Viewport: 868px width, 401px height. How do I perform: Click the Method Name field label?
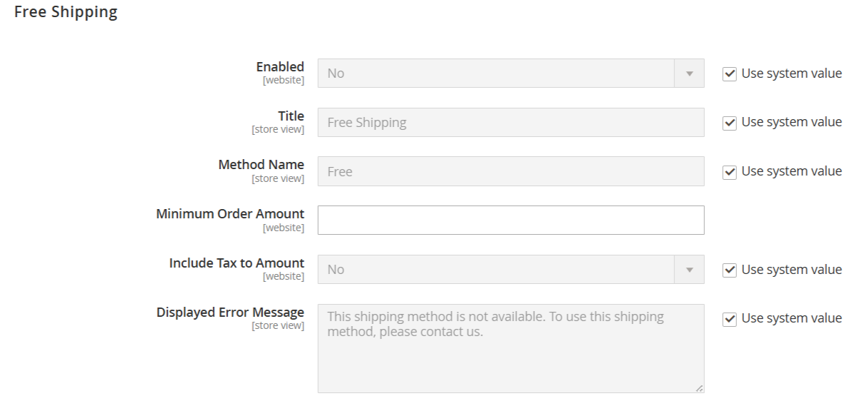click(261, 165)
